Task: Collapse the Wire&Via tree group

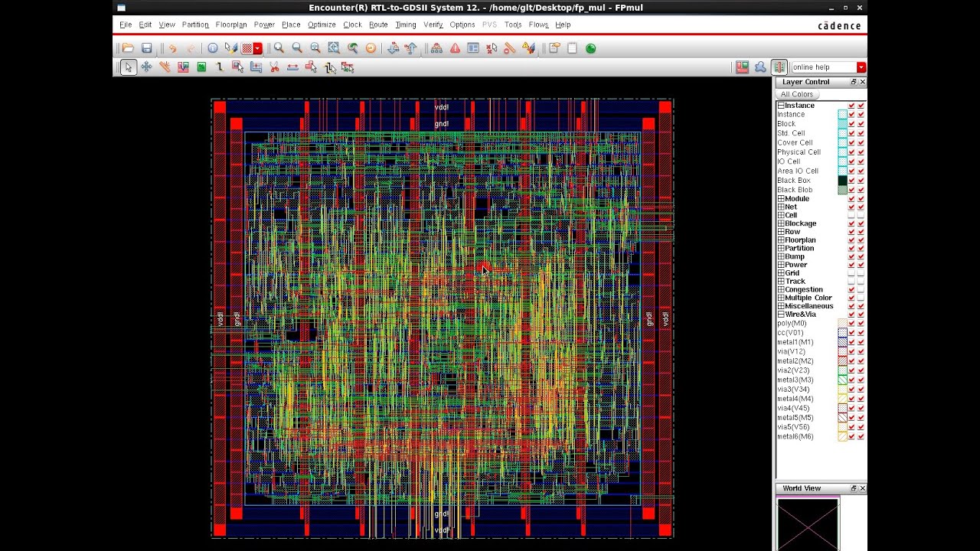Action: [781, 315]
